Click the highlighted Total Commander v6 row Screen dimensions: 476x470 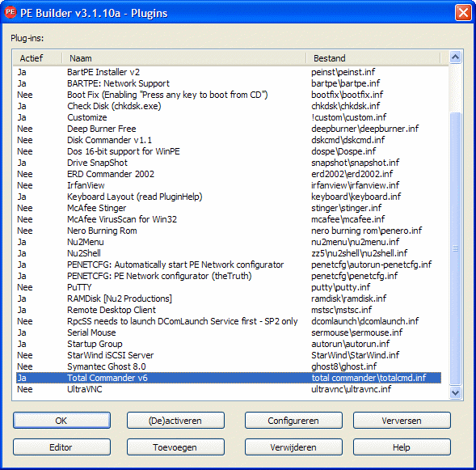point(229,378)
